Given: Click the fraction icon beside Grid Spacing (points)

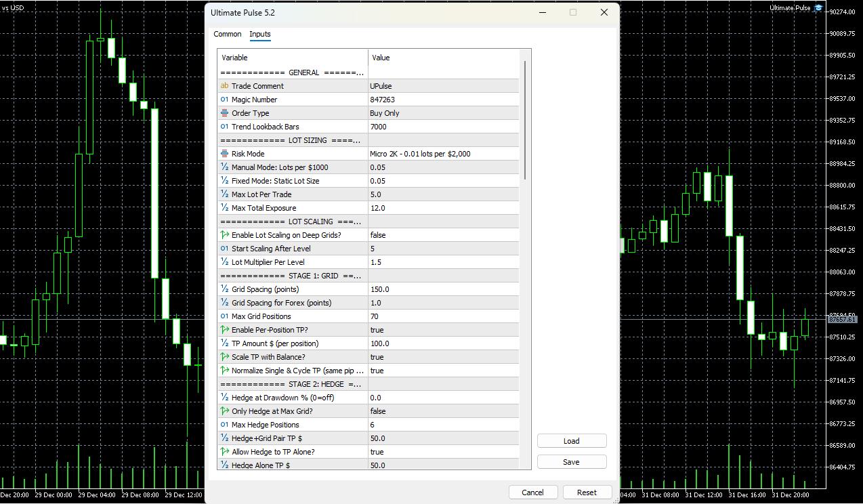Looking at the screenshot, I should 224,289.
